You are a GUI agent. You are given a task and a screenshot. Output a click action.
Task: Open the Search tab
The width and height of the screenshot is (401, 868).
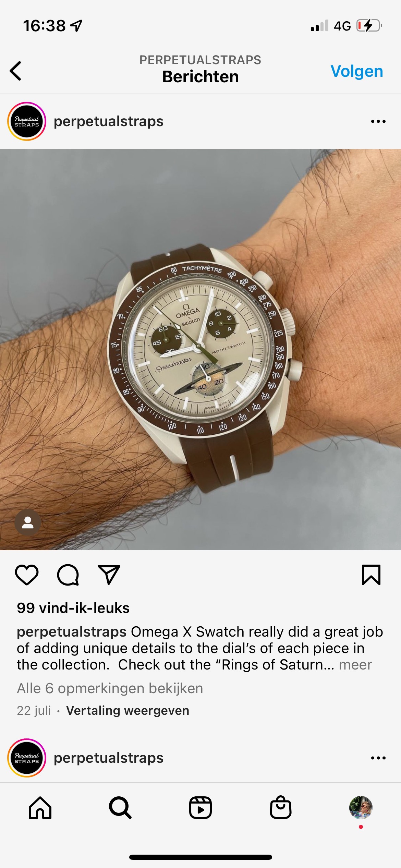(120, 807)
